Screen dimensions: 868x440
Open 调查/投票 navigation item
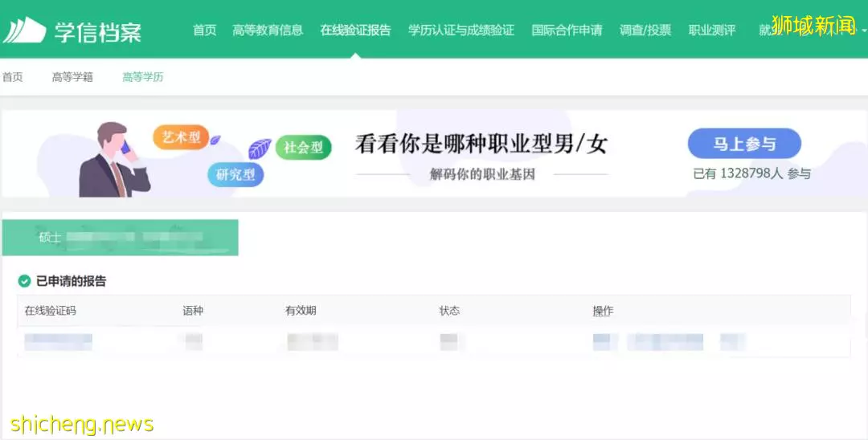[x=645, y=31]
